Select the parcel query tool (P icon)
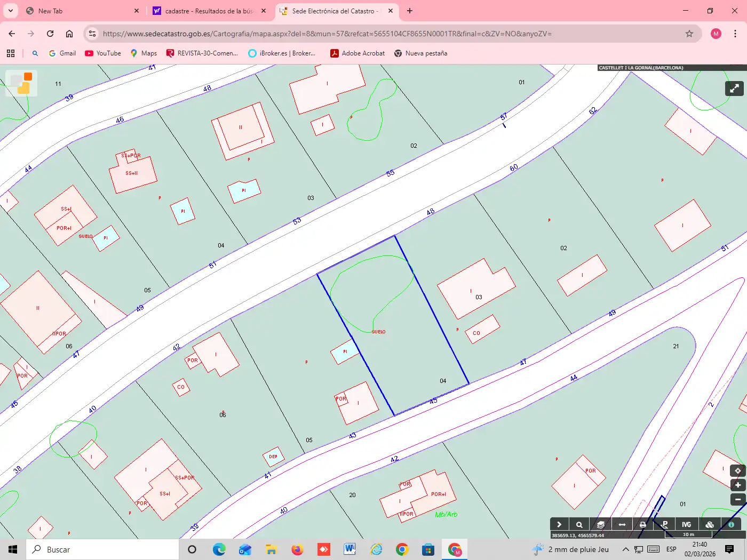This screenshot has width=747, height=560. coord(665,525)
